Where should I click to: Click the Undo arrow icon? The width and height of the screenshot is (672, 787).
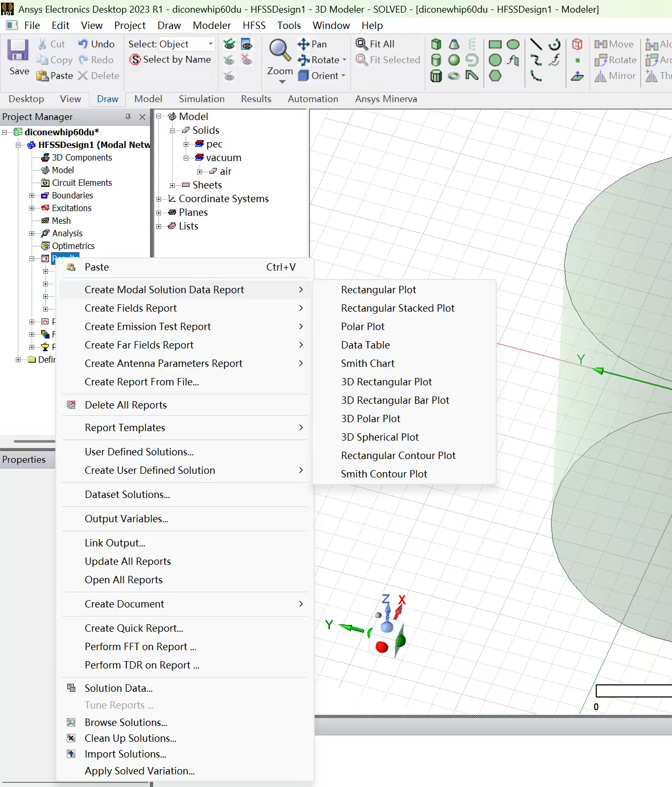[x=83, y=44]
